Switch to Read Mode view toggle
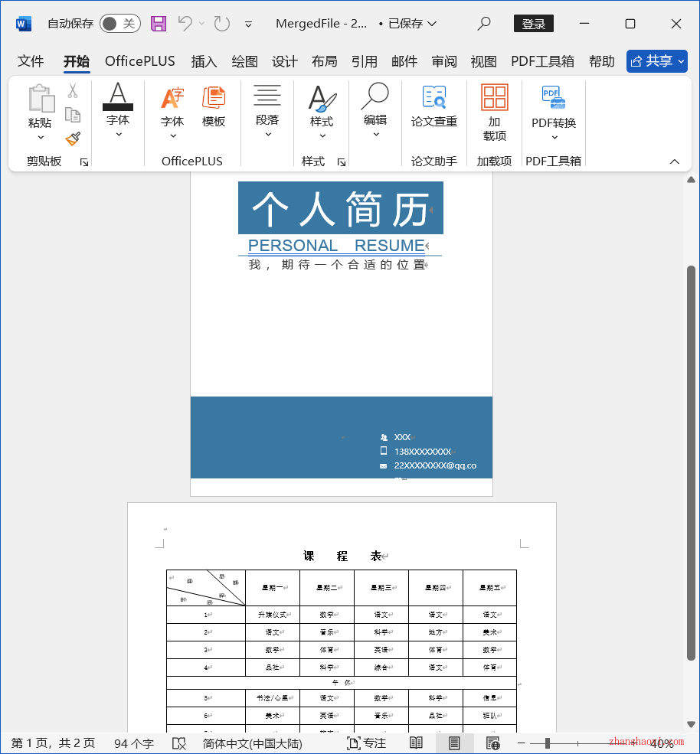Image resolution: width=700 pixels, height=754 pixels. 414,742
